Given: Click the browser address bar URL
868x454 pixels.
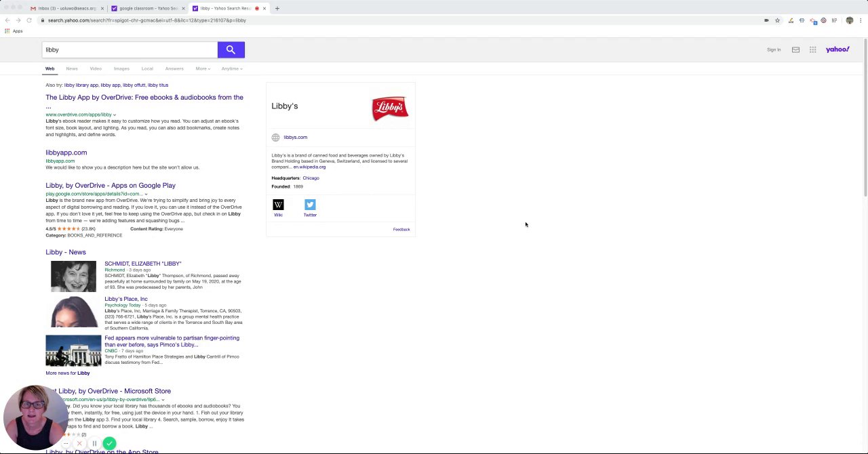Looking at the screenshot, I should click(146, 20).
